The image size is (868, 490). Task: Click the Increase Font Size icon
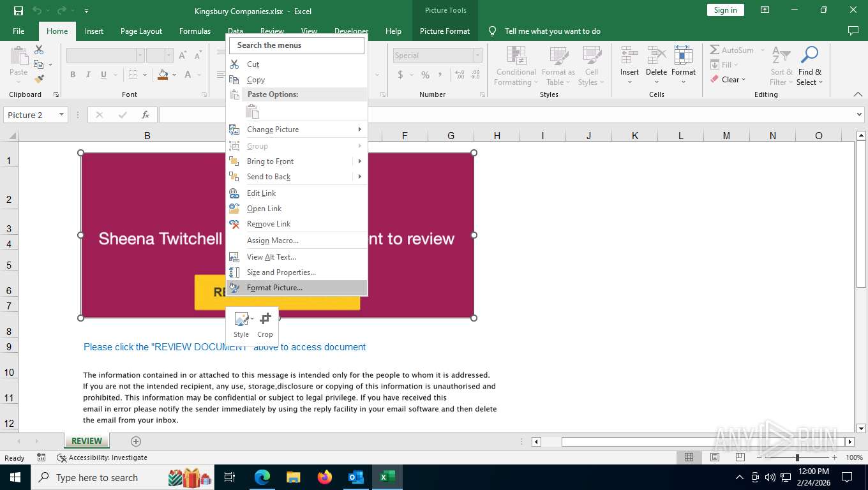coord(183,56)
